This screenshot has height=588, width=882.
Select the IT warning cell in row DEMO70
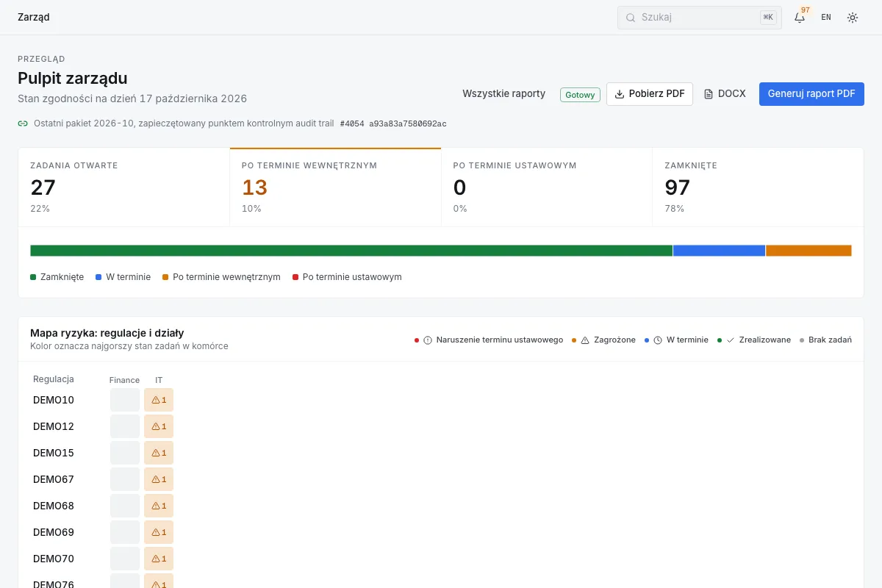click(159, 559)
